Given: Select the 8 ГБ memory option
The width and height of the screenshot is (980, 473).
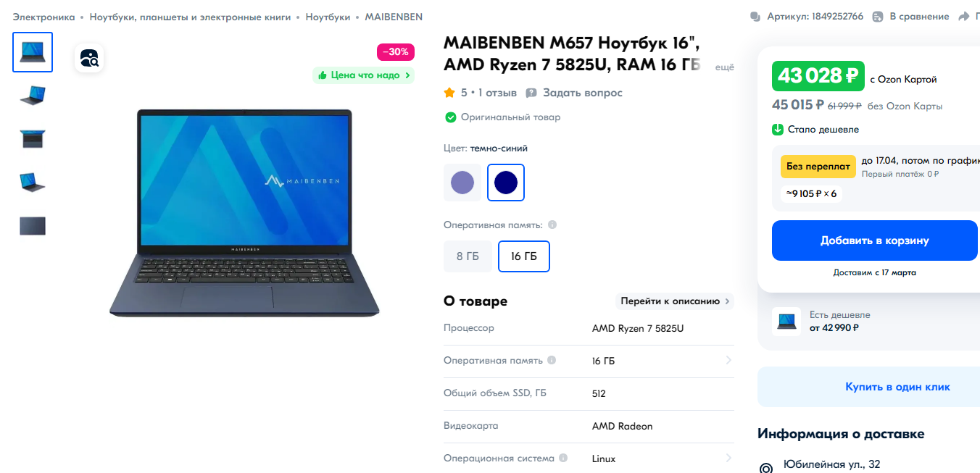Looking at the screenshot, I should pos(468,256).
